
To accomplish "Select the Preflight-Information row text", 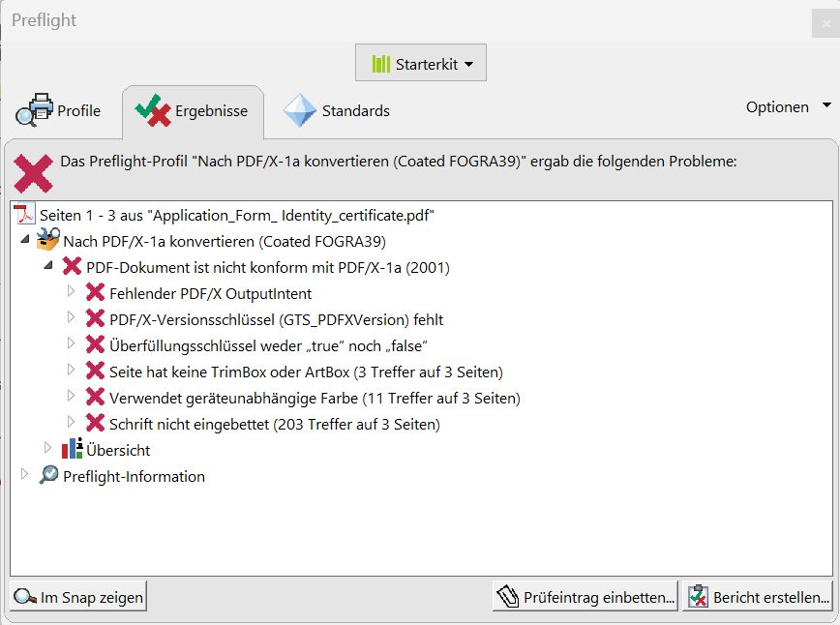I will pyautogui.click(x=134, y=477).
